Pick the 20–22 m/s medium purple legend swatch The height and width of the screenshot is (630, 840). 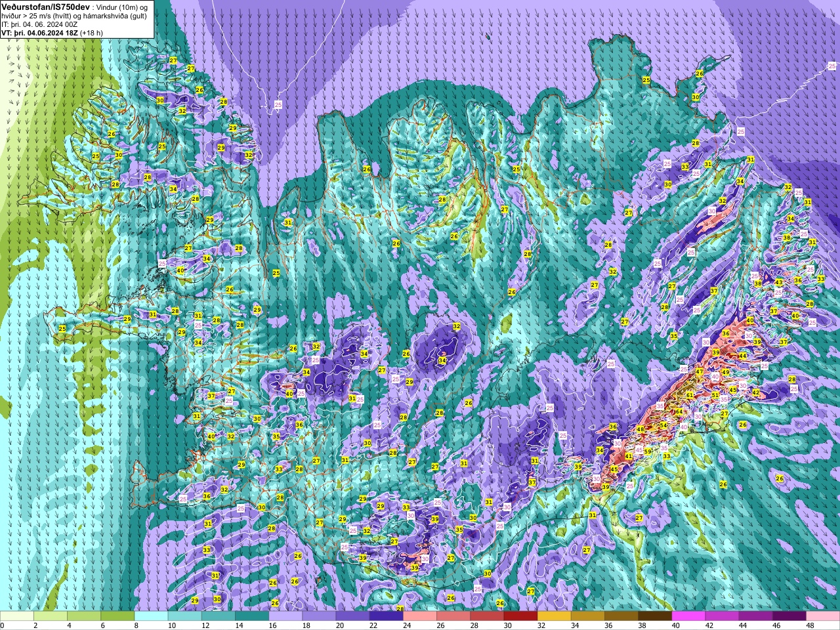(352, 616)
